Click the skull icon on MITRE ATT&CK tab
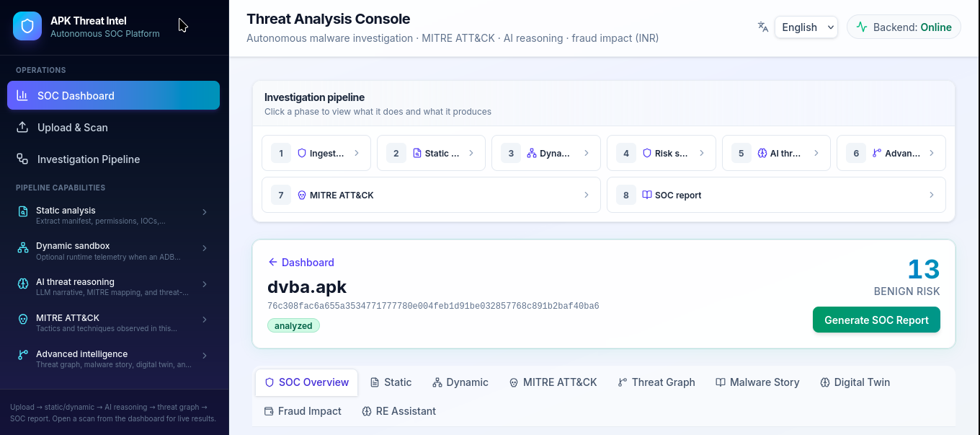Image resolution: width=980 pixels, height=435 pixels. click(x=514, y=382)
